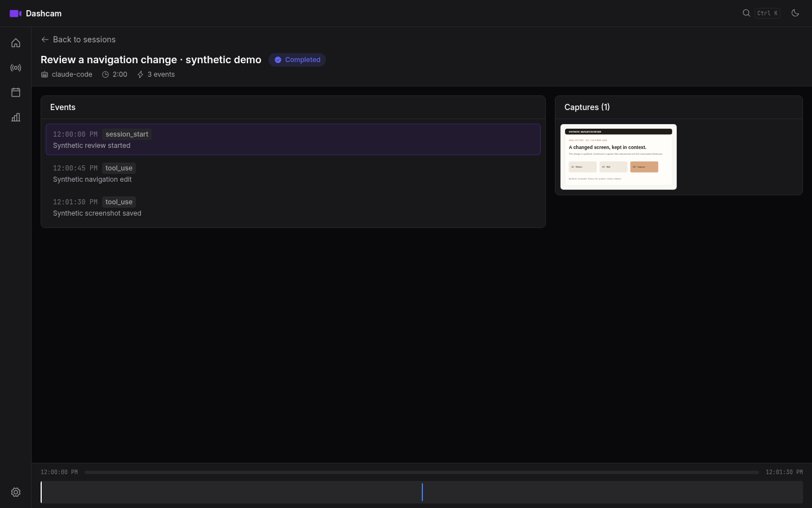This screenshot has height=508, width=812.
Task: Click the Completed status badge
Action: (x=297, y=60)
